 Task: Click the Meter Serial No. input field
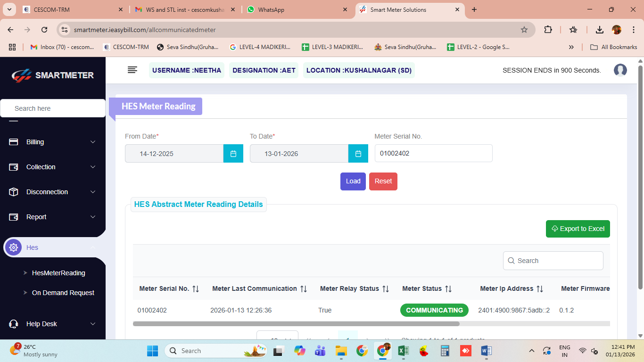tap(434, 153)
